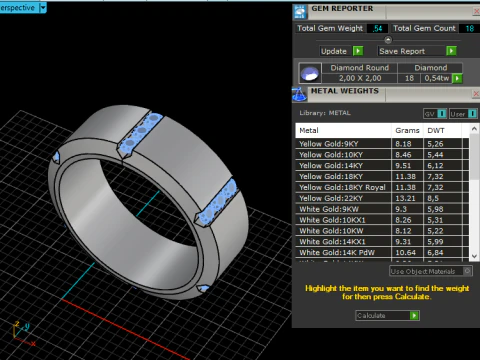Select the White Gold:14K PdW row
The image size is (480, 360).
(382, 252)
